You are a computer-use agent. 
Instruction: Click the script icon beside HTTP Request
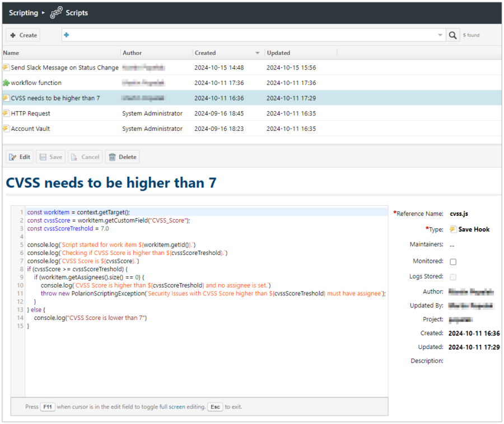(x=6, y=113)
